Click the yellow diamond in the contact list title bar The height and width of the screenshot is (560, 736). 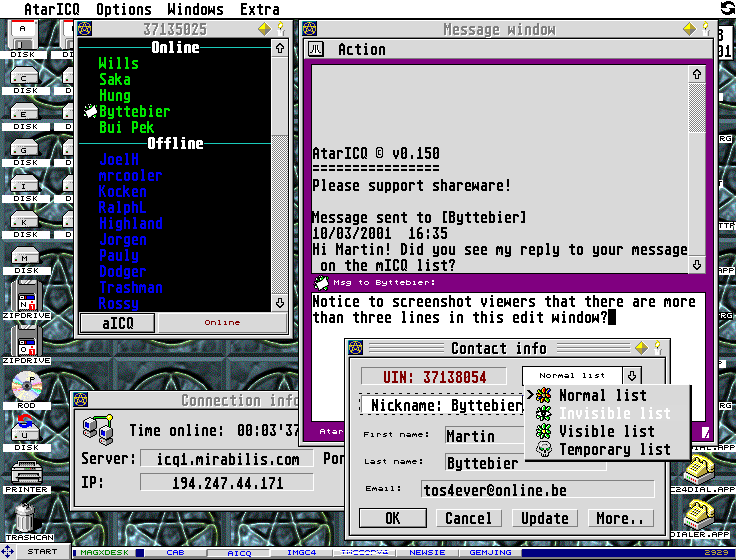265,29
